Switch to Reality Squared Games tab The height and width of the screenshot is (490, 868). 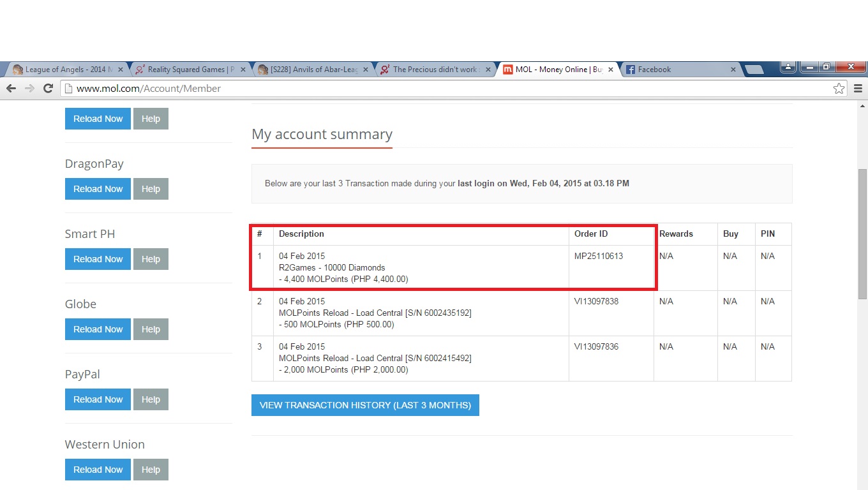point(185,70)
